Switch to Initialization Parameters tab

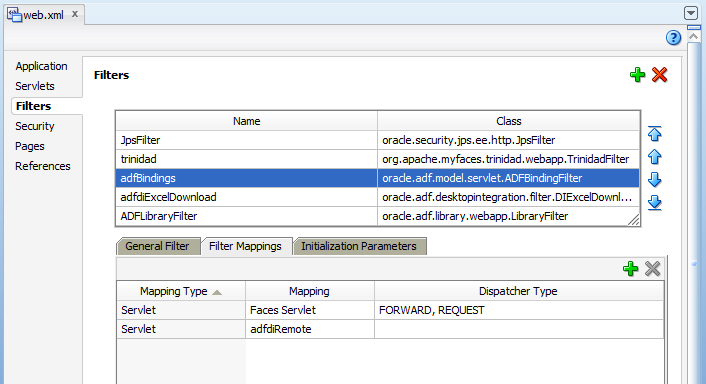[x=359, y=246]
